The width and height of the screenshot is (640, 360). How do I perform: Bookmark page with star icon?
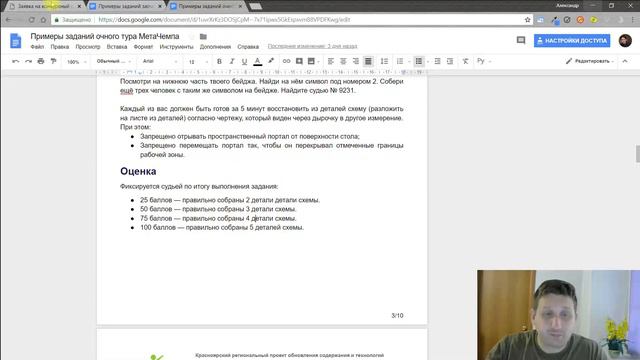(x=527, y=20)
